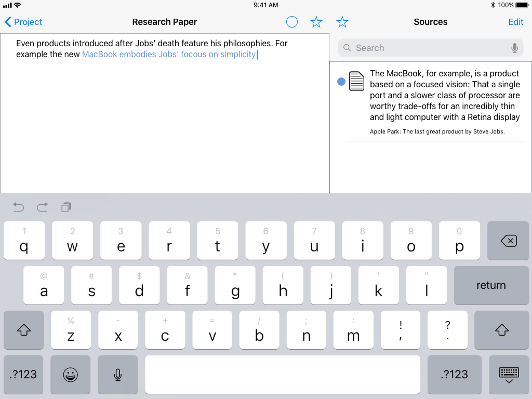
Task: Tap the space bar
Action: click(x=283, y=374)
